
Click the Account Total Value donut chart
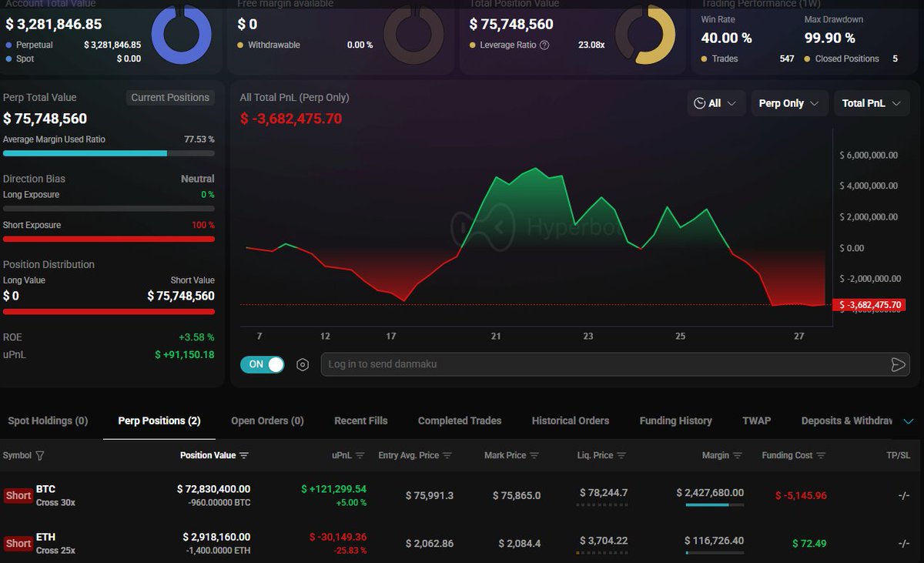[181, 35]
